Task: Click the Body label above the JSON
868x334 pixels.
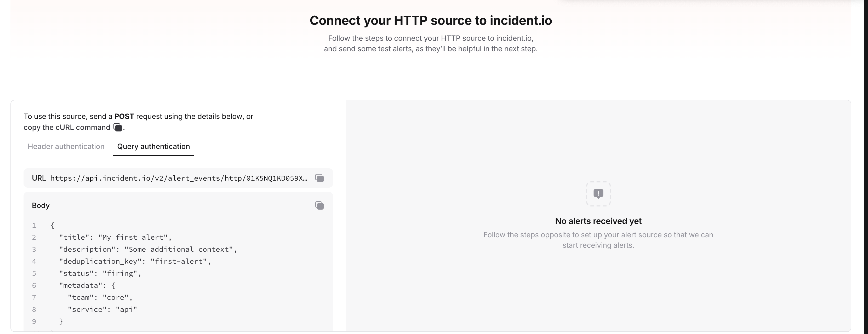Action: click(41, 205)
